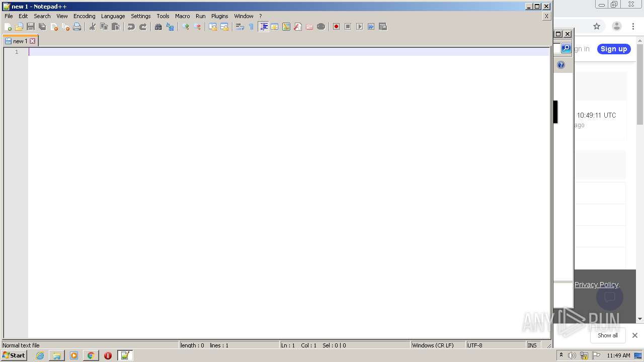644x362 pixels.
Task: Click the Print toolbar icon
Action: [77, 27]
